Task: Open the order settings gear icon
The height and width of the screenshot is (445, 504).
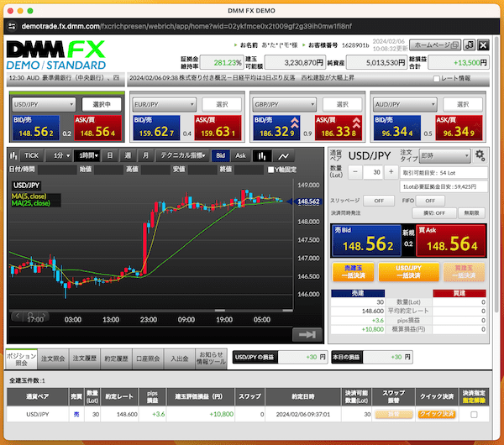Action: (480, 155)
